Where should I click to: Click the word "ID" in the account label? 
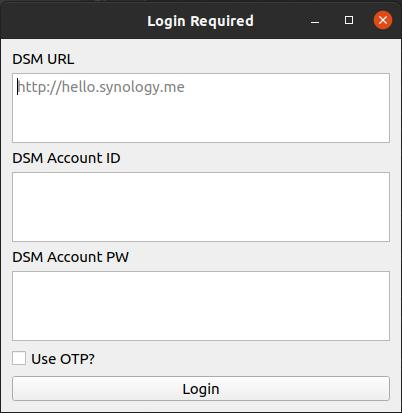[x=113, y=158]
